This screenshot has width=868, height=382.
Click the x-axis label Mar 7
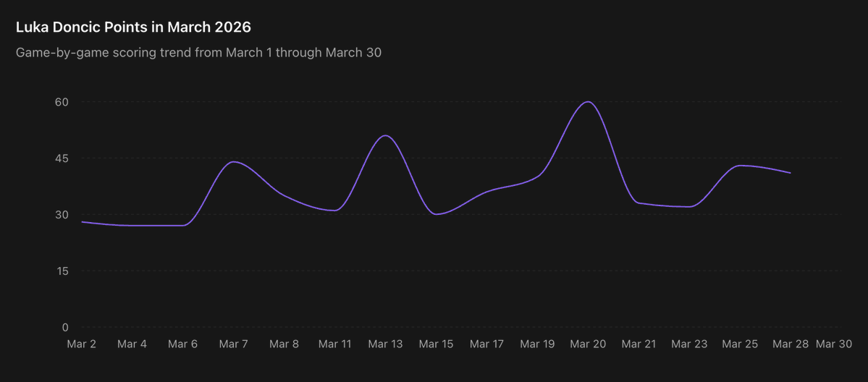tap(234, 344)
